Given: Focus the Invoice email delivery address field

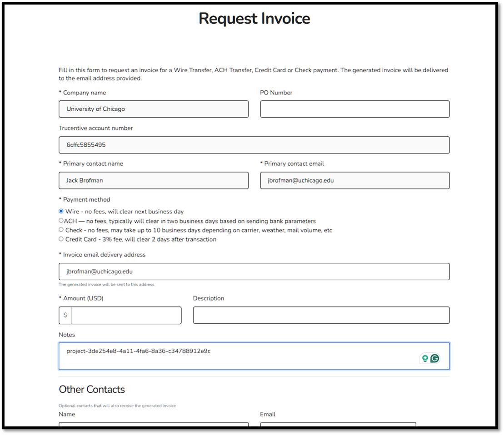Looking at the screenshot, I should click(x=254, y=272).
